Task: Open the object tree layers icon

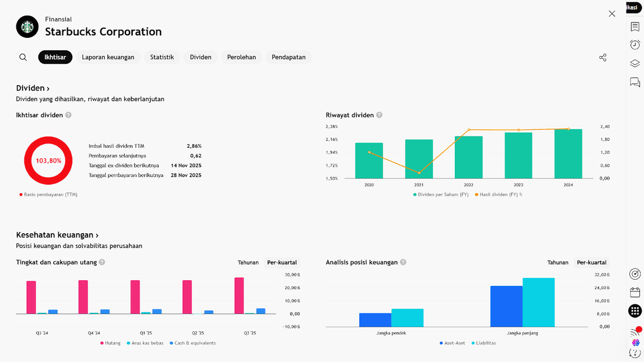Action: click(x=635, y=64)
